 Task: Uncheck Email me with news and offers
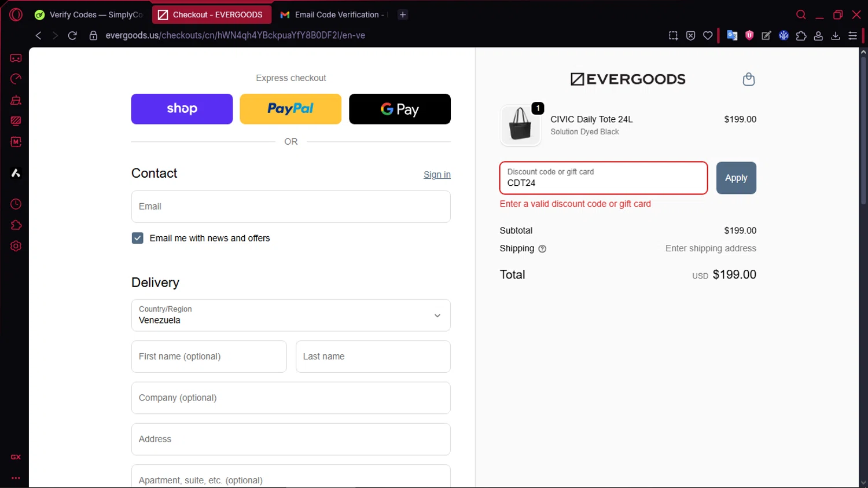pos(137,238)
